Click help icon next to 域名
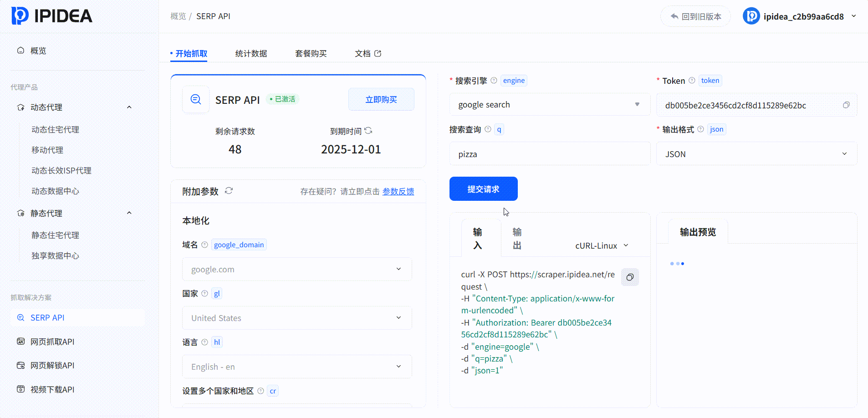The image size is (868, 418). 204,245
